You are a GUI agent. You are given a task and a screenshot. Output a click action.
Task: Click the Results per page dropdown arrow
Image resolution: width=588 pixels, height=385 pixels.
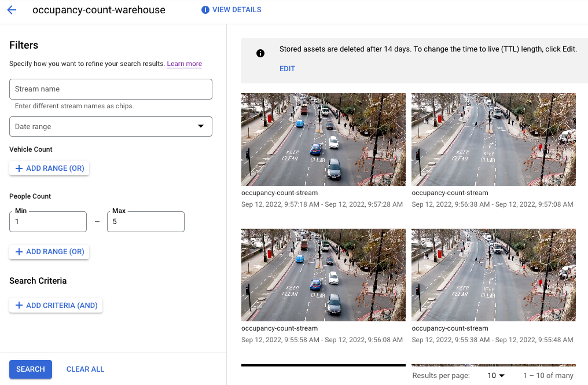(501, 375)
